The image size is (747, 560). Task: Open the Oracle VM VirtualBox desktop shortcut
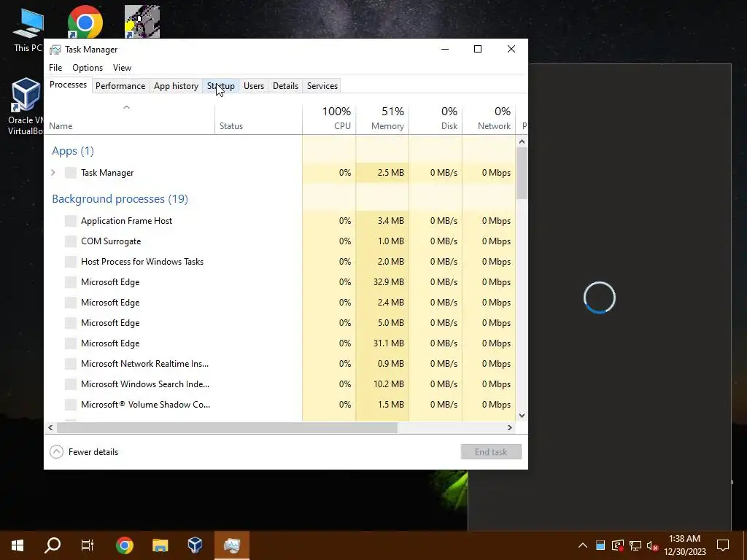tap(26, 106)
